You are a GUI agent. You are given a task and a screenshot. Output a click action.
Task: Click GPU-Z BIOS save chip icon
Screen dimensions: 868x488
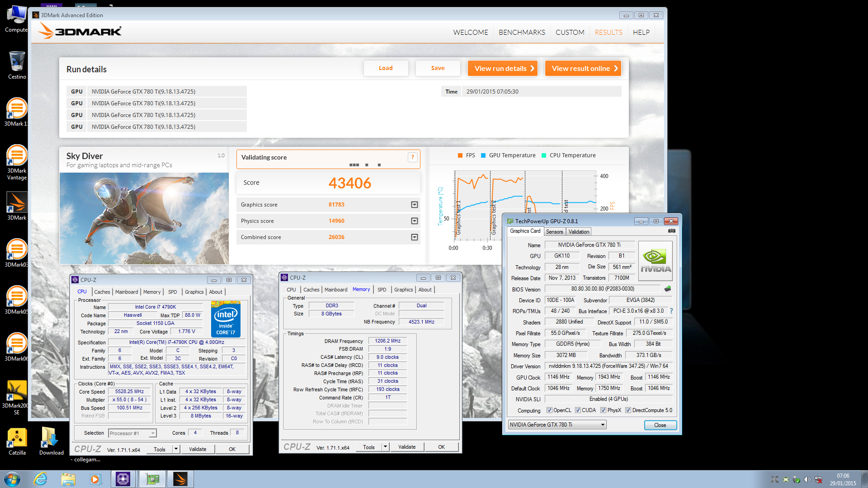pyautogui.click(x=668, y=289)
